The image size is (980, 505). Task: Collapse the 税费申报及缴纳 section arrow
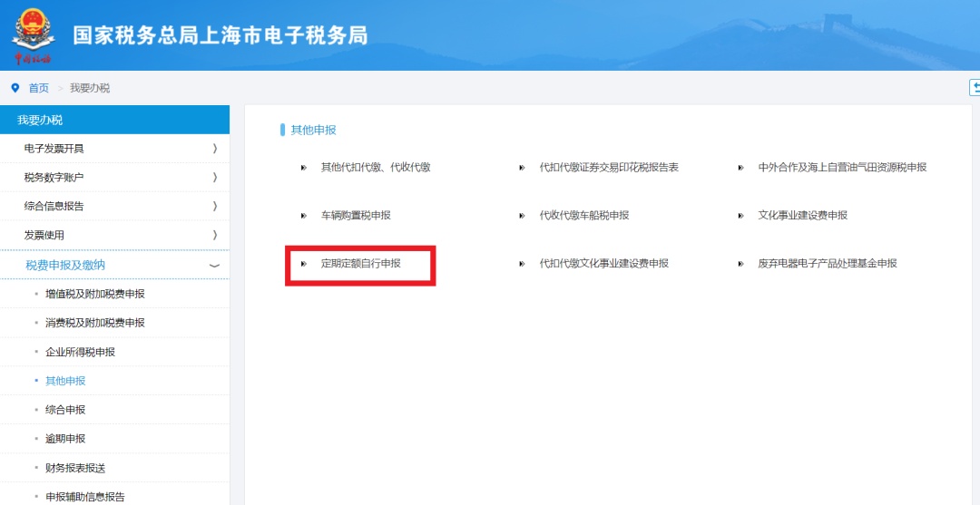click(x=214, y=266)
